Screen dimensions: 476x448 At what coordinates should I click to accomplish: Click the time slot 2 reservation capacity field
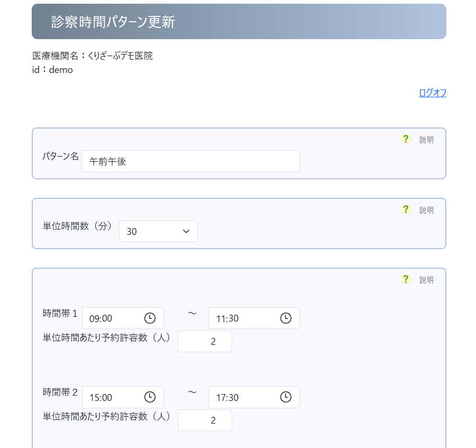coord(205,420)
